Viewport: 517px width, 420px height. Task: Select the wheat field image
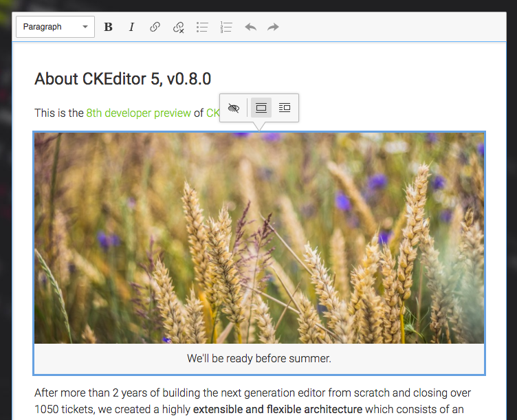coord(259,238)
